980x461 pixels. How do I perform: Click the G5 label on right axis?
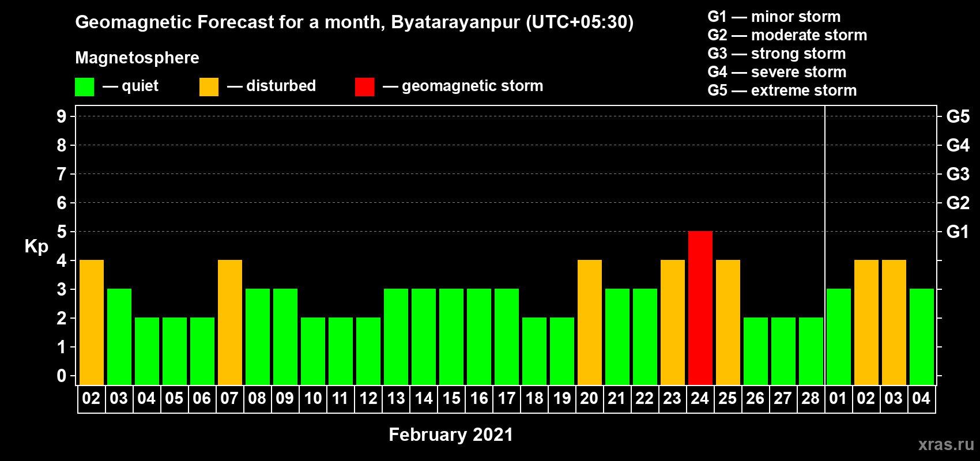point(958,116)
